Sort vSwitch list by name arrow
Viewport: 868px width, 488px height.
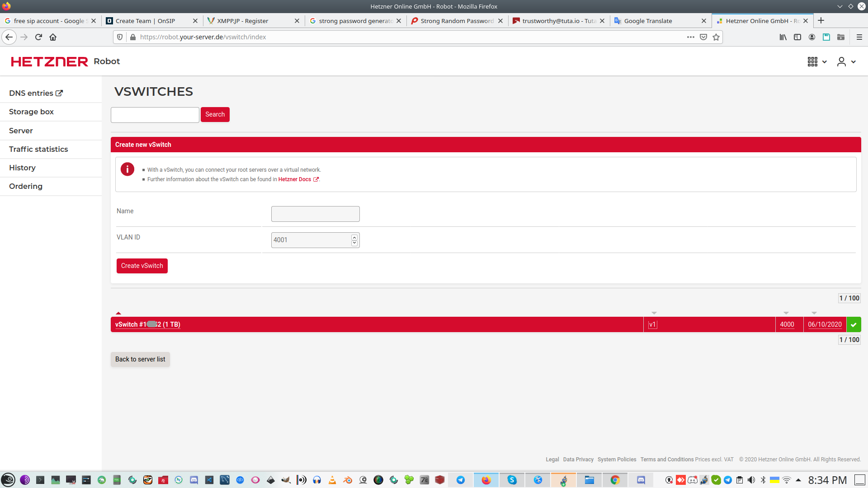[118, 313]
